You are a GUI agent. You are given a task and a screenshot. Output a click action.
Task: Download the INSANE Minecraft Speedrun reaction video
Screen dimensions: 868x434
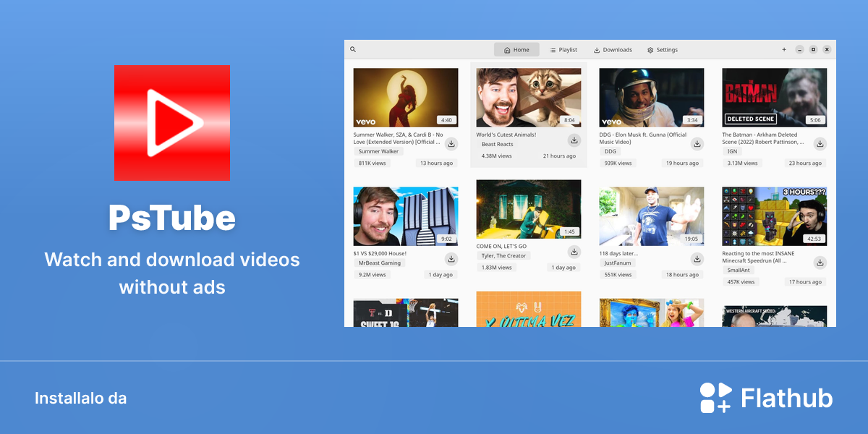pos(820,263)
